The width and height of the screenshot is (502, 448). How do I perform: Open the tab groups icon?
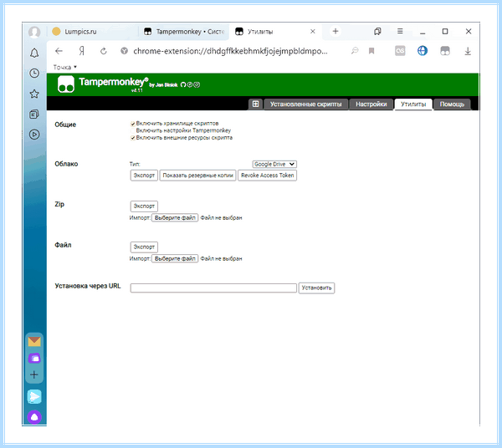[377, 31]
